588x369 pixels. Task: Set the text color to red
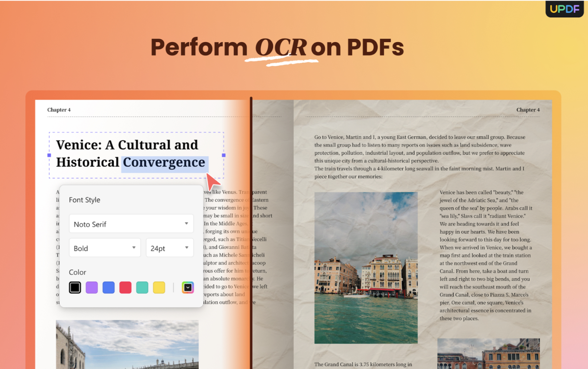coord(125,287)
